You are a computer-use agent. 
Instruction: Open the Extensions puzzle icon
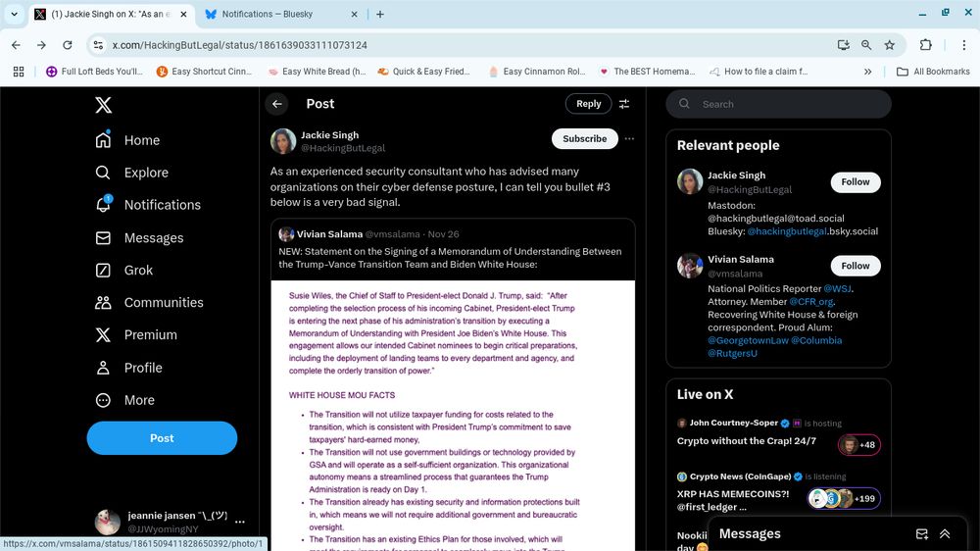(926, 45)
